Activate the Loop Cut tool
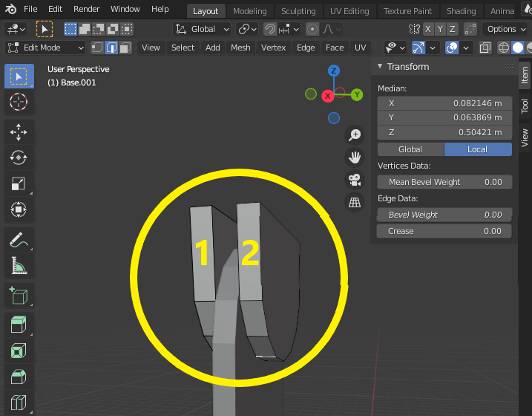 (19, 403)
